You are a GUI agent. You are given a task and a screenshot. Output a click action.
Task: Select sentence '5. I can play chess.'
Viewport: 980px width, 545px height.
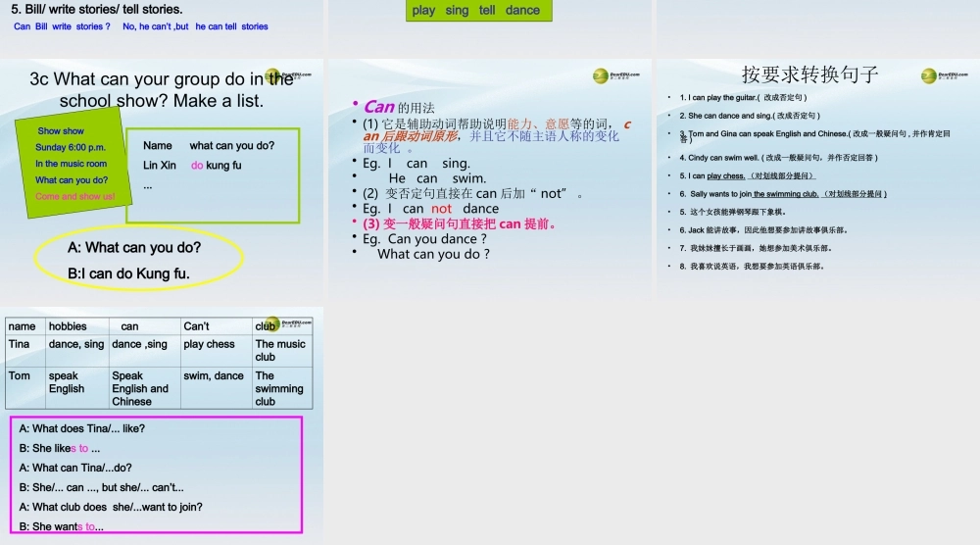748,175
